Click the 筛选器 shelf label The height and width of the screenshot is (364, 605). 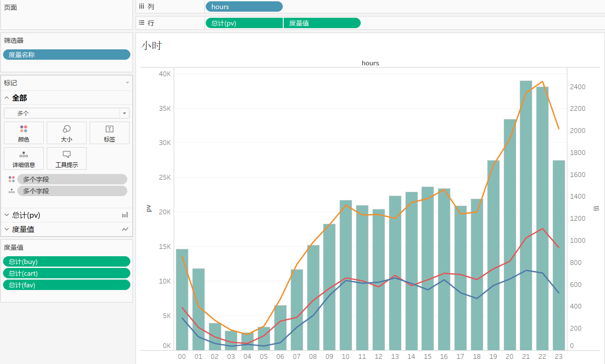pyautogui.click(x=14, y=40)
